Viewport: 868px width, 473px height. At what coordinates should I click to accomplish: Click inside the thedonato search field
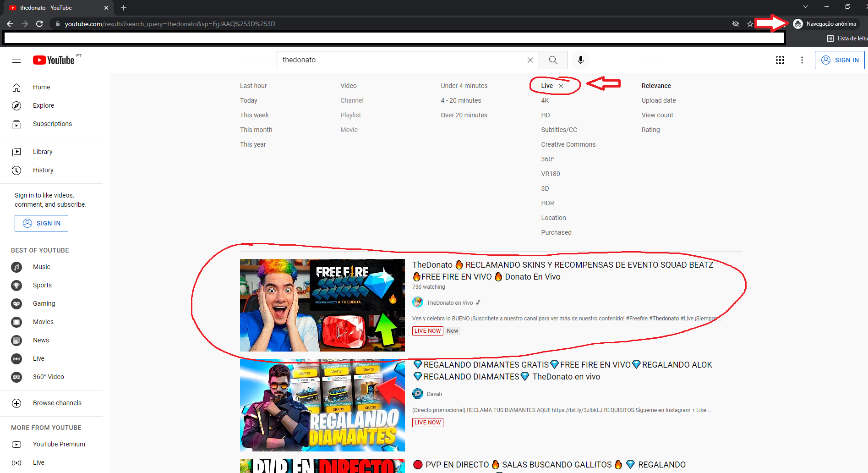pyautogui.click(x=399, y=60)
